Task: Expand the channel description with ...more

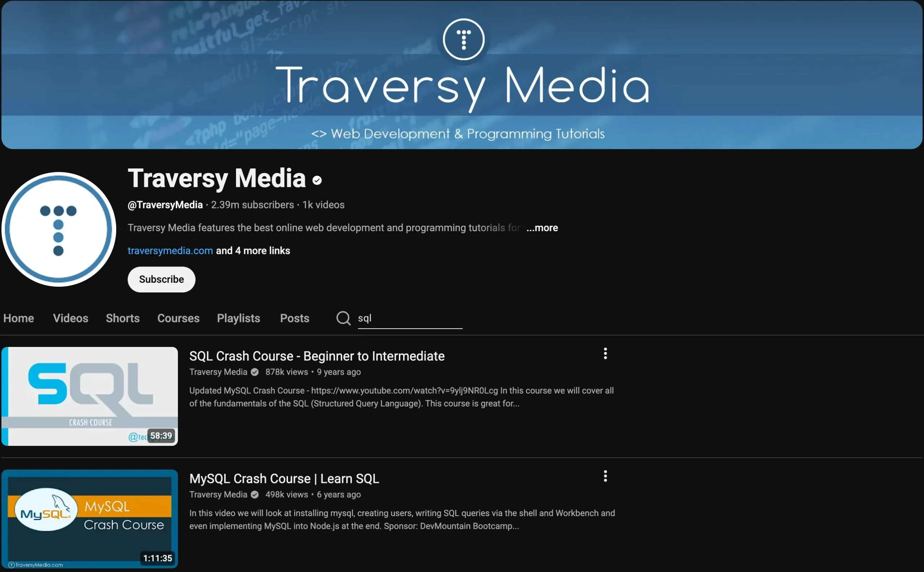Action: click(x=541, y=227)
